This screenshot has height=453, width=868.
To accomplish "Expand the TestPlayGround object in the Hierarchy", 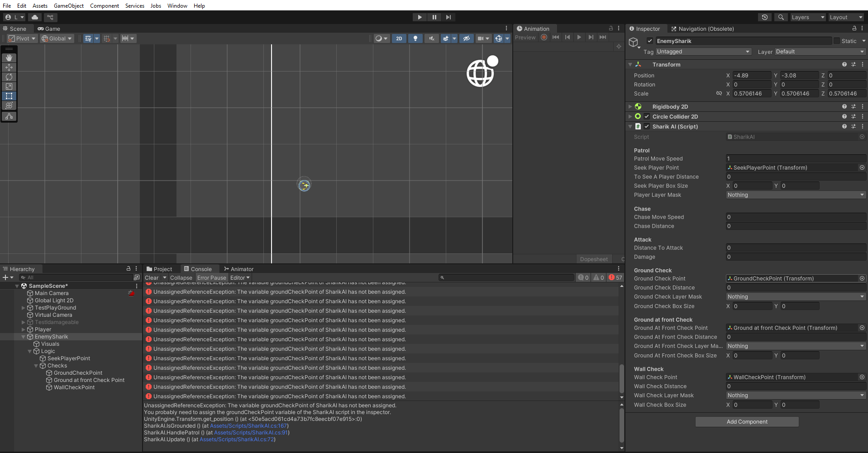I will pos(23,308).
